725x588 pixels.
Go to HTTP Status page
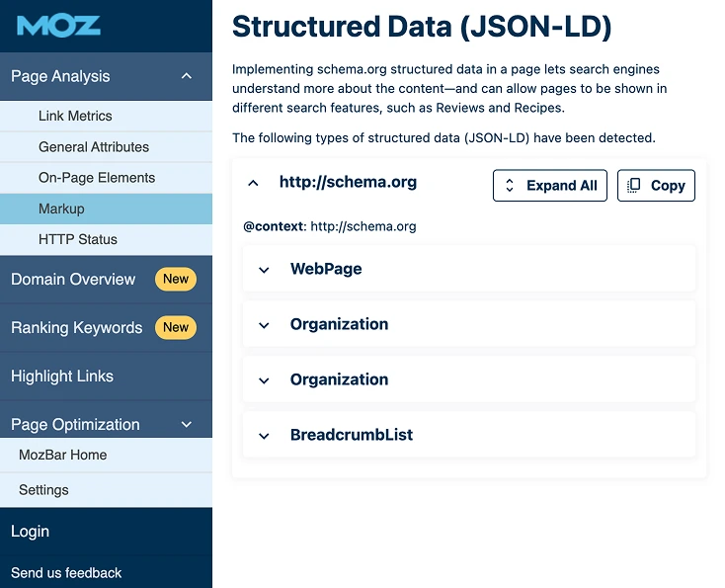tap(78, 239)
